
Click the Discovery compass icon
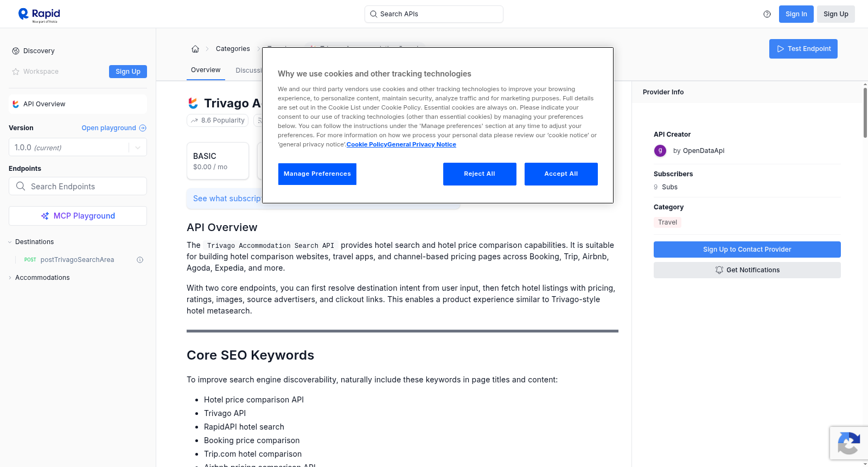coord(16,51)
